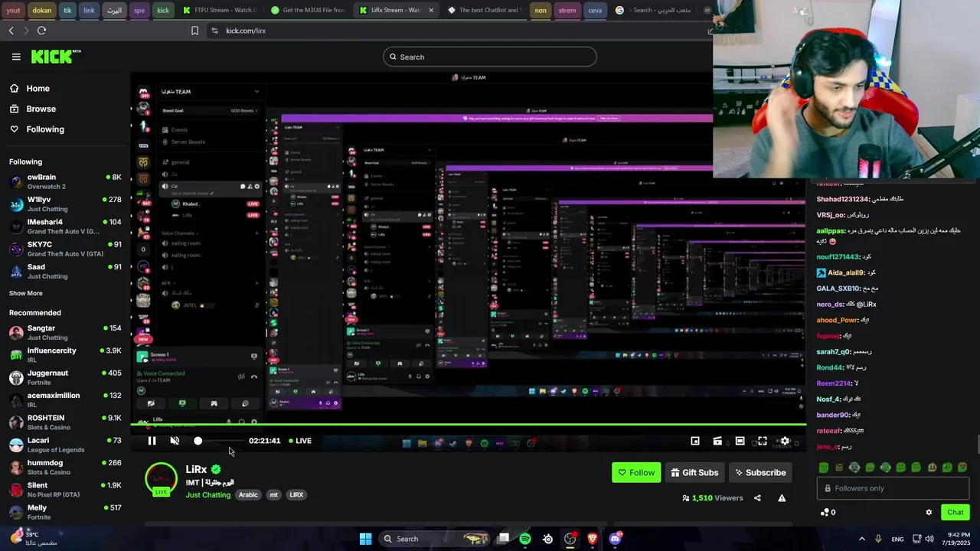Viewport: 980px width, 551px height.
Task: Open the Just Chatting category link
Action: click(207, 495)
